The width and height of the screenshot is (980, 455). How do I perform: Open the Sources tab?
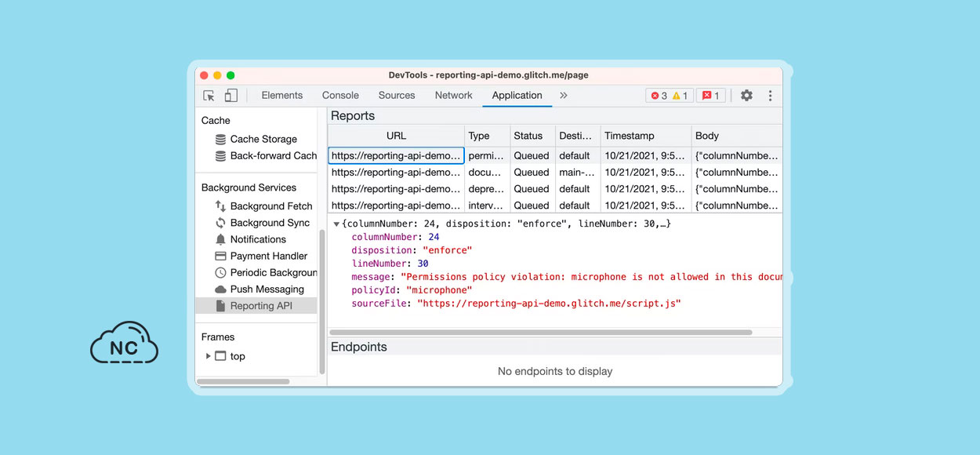click(397, 96)
